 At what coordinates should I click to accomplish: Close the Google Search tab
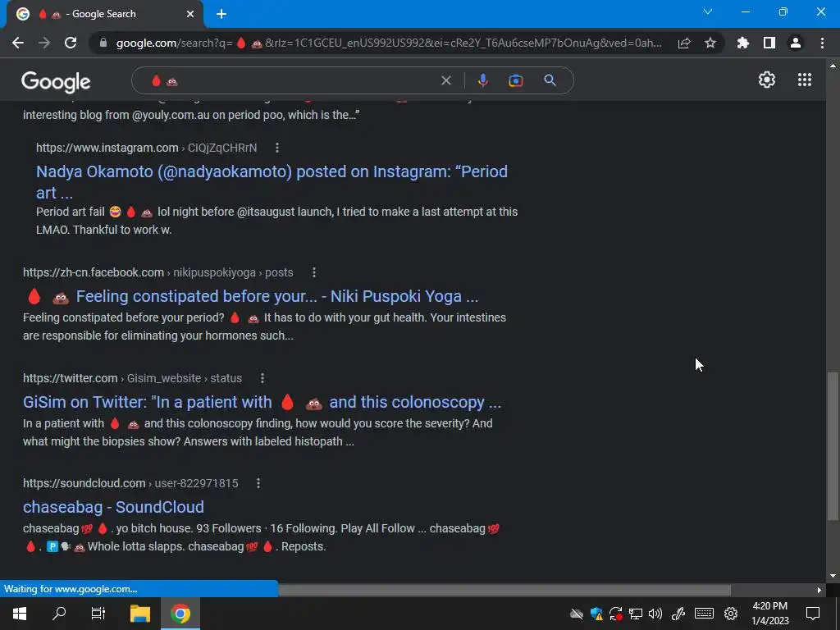click(190, 14)
